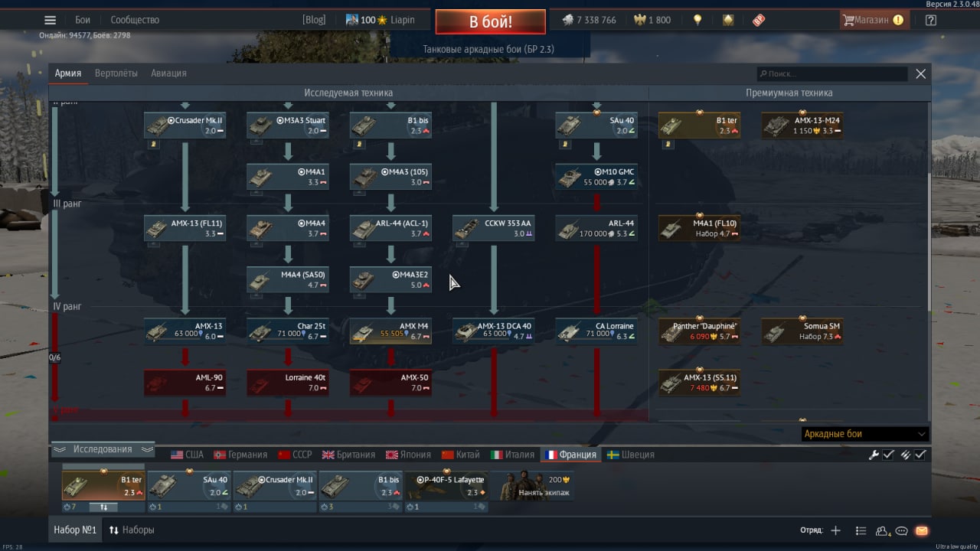Select the Швеция country tab
Viewport: 980px width, 551px height.
coord(630,455)
